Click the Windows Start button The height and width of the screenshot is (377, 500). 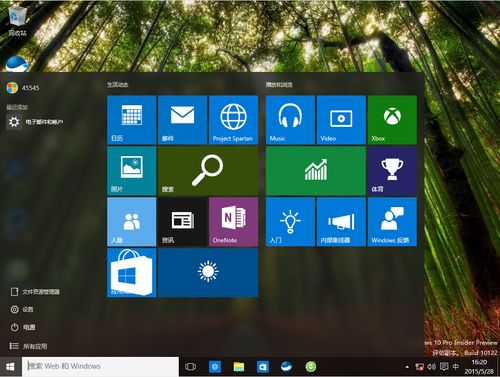click(10, 367)
